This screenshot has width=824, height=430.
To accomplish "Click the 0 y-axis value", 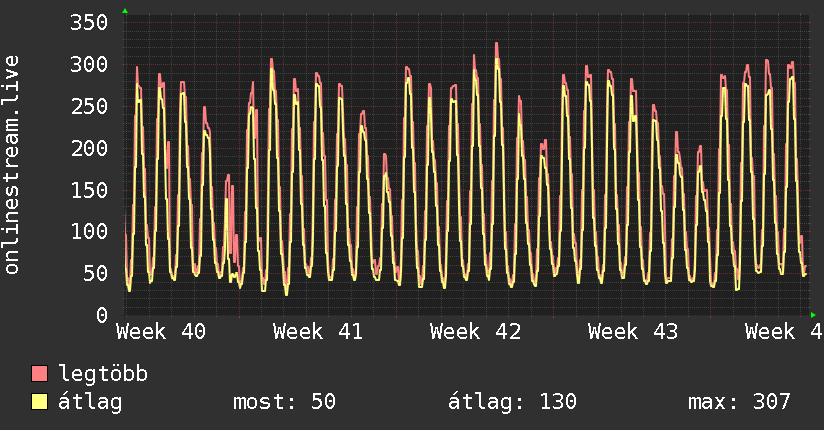I will pyautogui.click(x=102, y=315).
